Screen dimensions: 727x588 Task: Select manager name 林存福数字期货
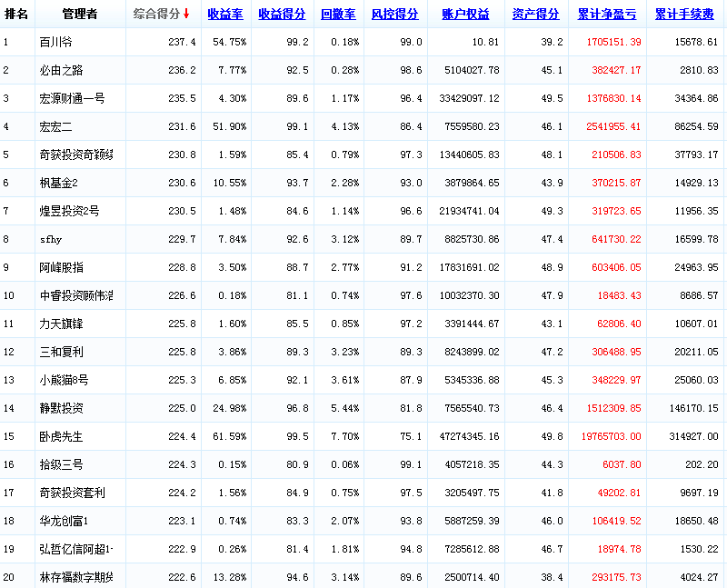[76, 577]
